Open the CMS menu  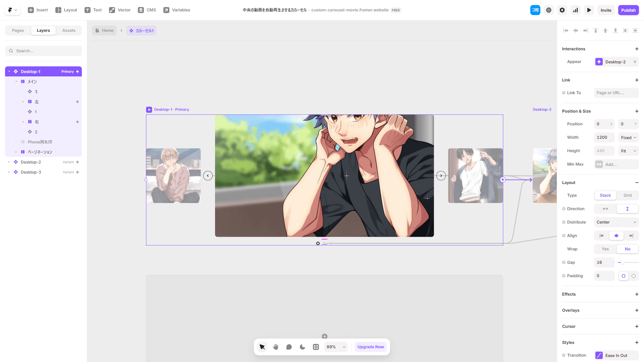coord(147,10)
